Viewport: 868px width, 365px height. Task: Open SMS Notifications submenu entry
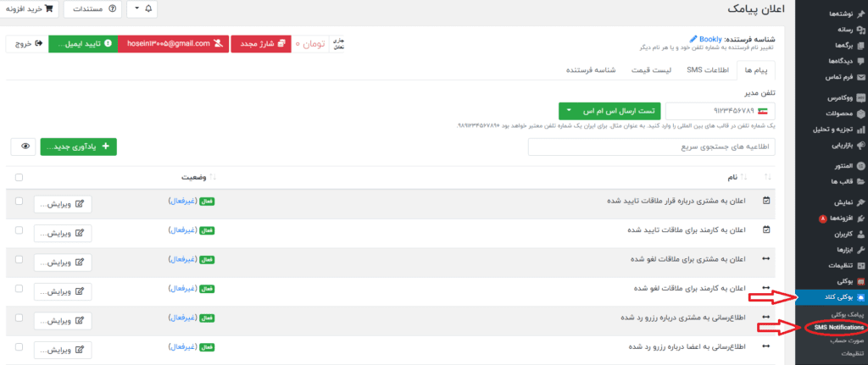click(837, 328)
